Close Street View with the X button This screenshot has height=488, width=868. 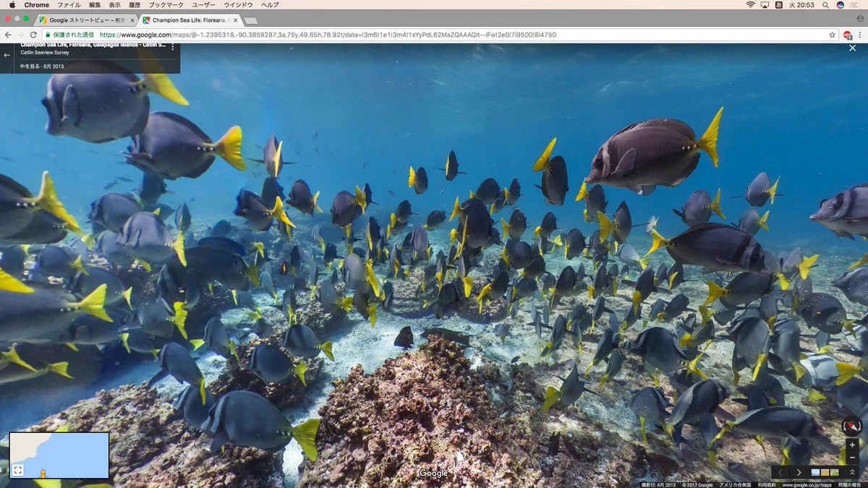click(x=852, y=48)
